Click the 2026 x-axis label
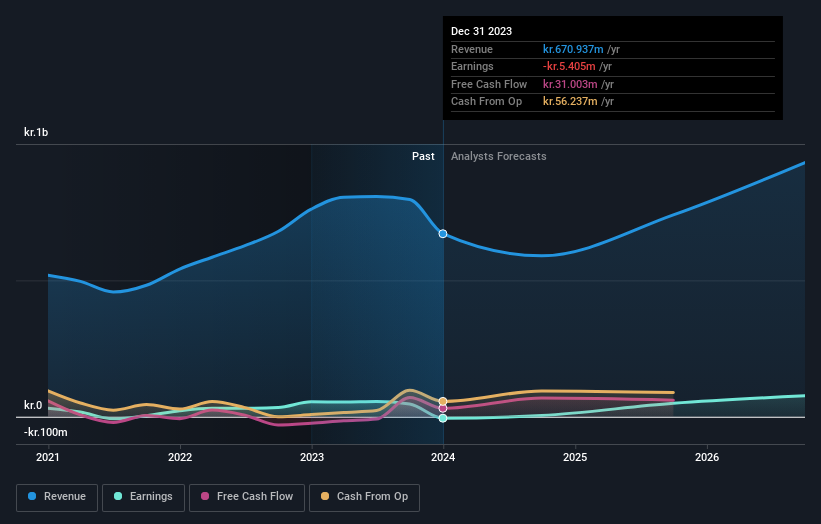821x524 pixels. coord(707,457)
